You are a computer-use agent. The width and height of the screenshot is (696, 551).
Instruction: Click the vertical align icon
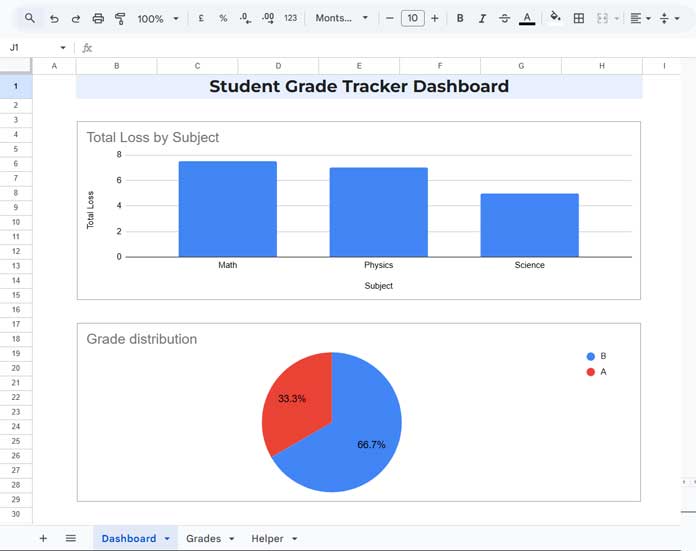click(664, 18)
